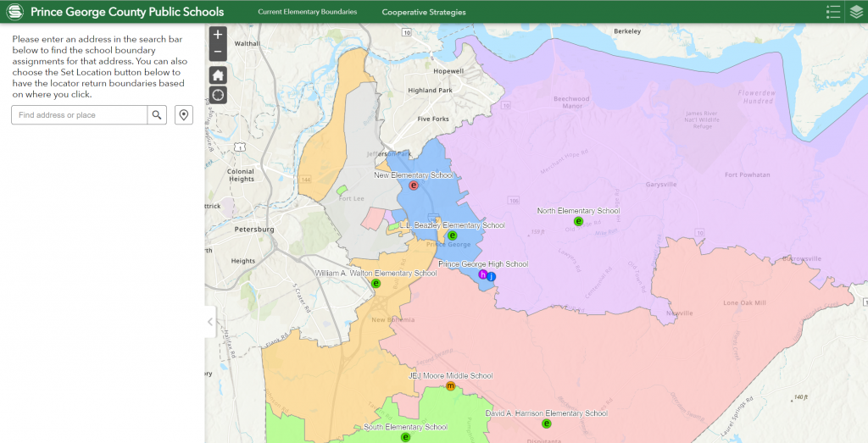Image resolution: width=868 pixels, height=443 pixels.
Task: Click the Newville map label
Action: coord(679,313)
